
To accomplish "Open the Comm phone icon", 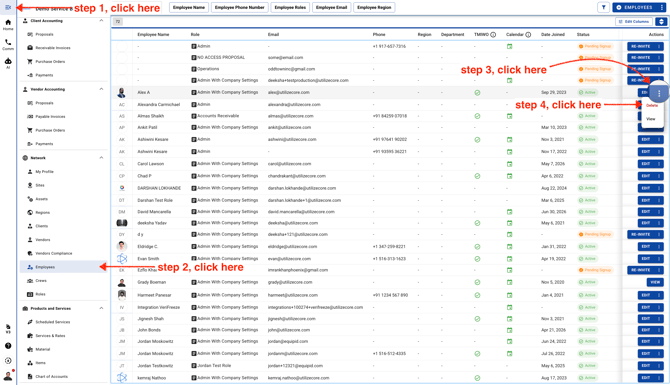I will tap(8, 44).
